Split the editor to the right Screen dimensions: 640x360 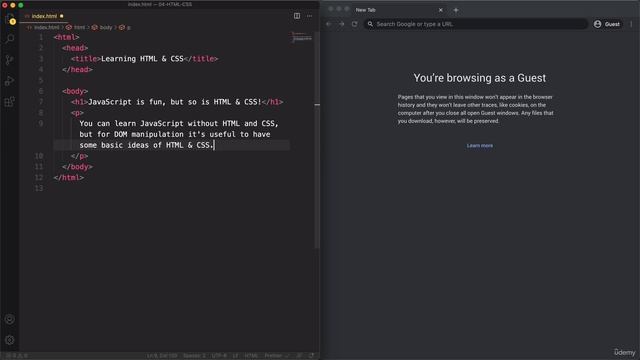coord(297,16)
